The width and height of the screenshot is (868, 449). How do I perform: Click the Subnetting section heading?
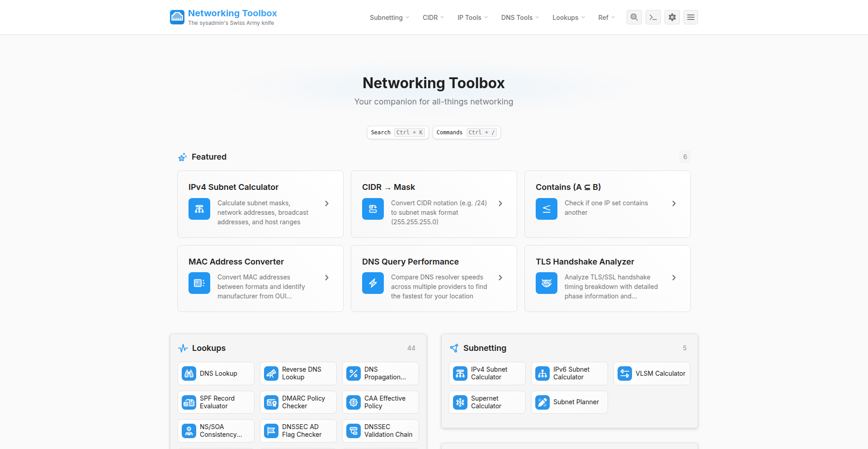pyautogui.click(x=485, y=348)
